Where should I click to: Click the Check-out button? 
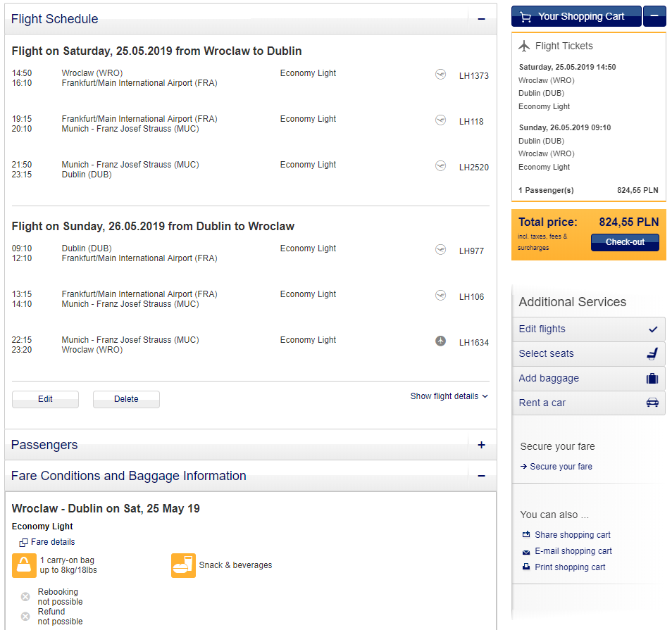point(625,242)
